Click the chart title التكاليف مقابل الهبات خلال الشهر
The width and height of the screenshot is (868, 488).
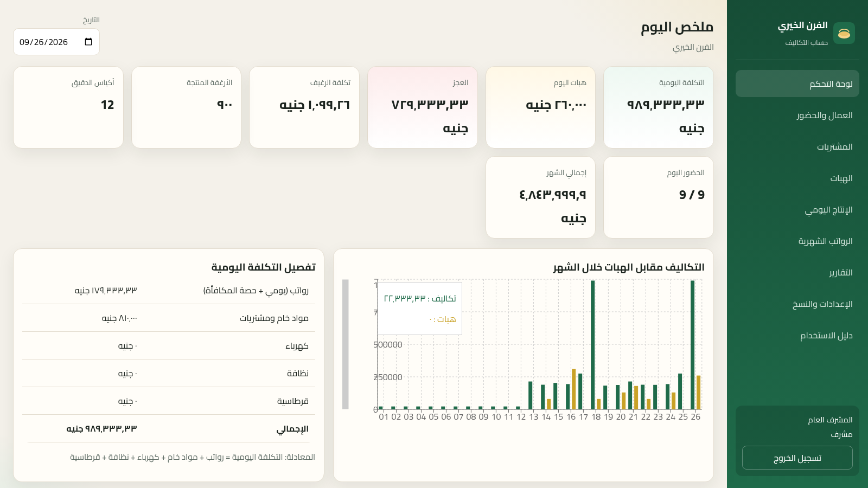pyautogui.click(x=629, y=267)
